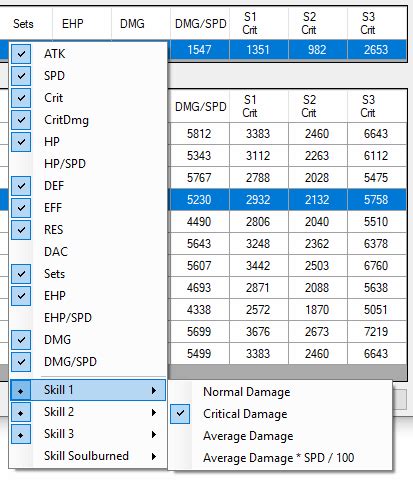Viewport: 413px width, 481px height.
Task: Sort by top table S1 Crit header
Action: tap(259, 24)
